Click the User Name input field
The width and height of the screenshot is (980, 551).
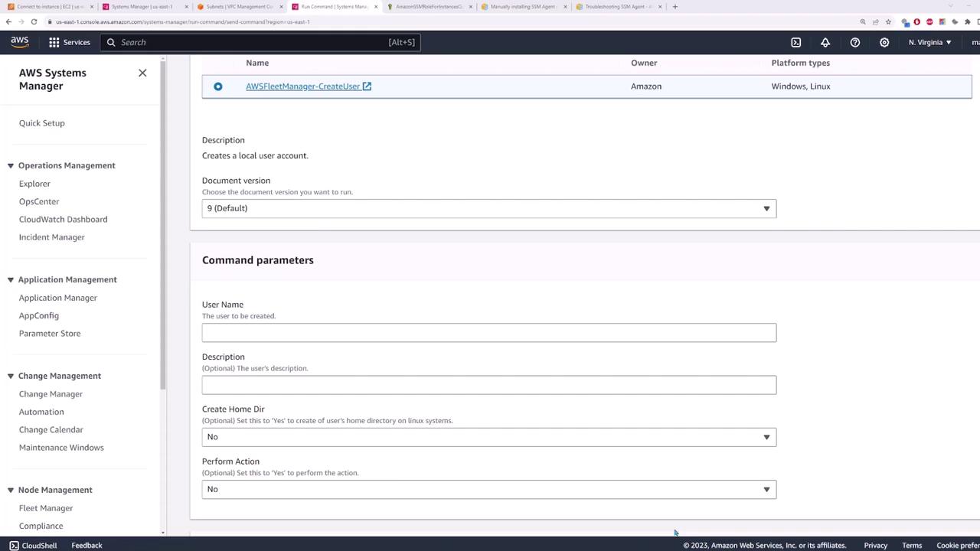click(x=489, y=332)
